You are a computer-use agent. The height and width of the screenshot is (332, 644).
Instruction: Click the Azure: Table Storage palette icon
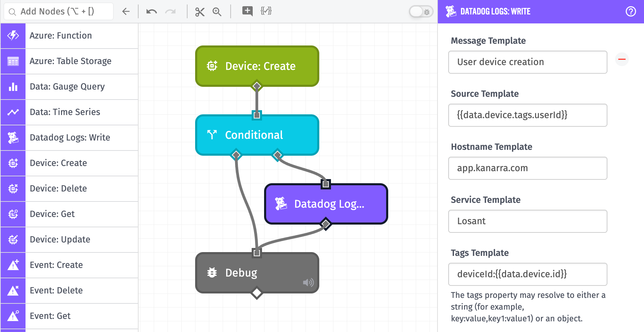tap(13, 61)
